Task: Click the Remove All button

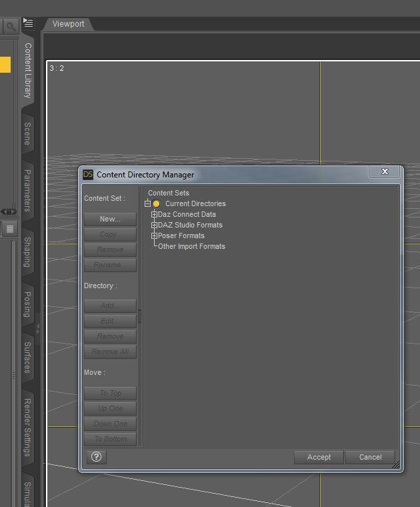Action: [x=110, y=352]
